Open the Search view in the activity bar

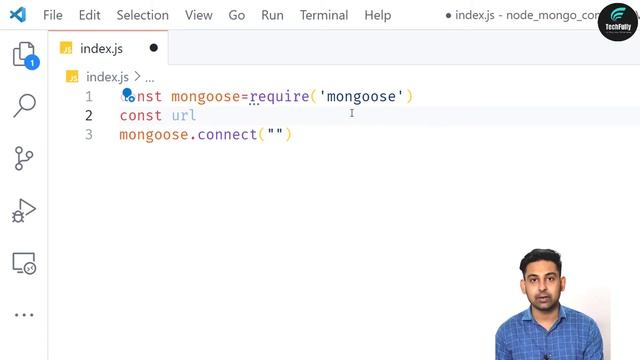[x=24, y=106]
